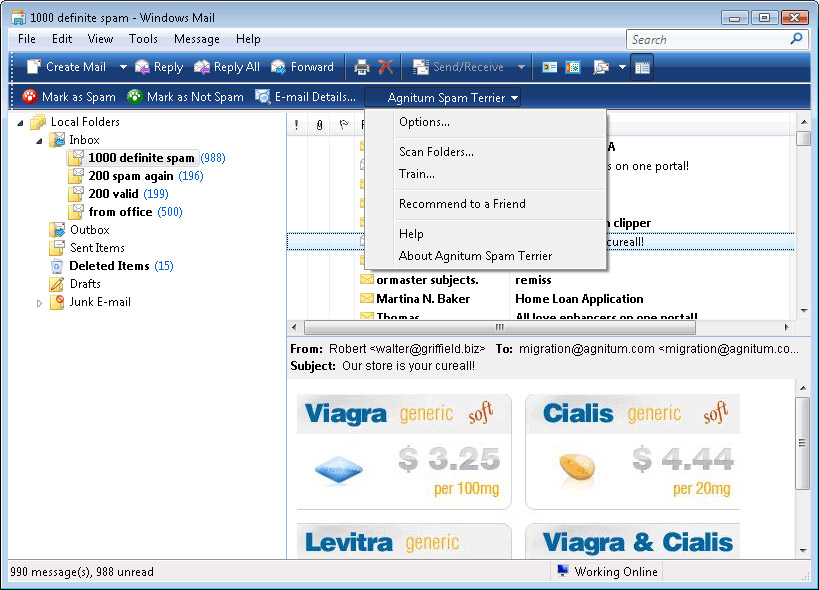Open the Deleted Items folder
This screenshot has height=590, width=819.
(x=109, y=266)
